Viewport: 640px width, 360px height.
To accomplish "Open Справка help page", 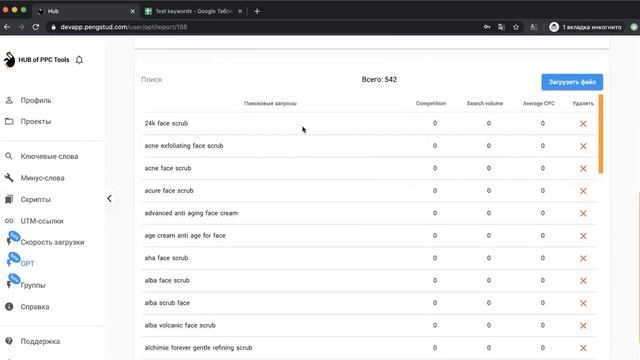I will coord(35,307).
